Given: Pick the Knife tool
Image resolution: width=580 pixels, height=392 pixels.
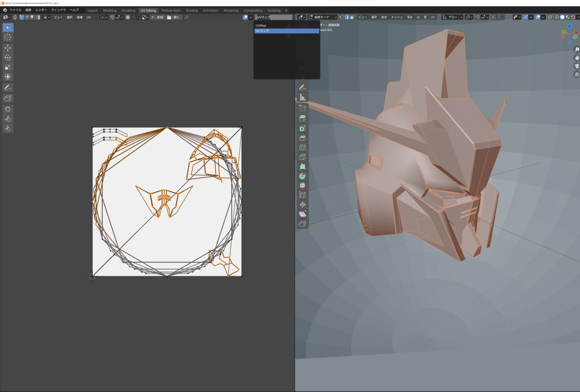Looking at the screenshot, I should point(303,157).
